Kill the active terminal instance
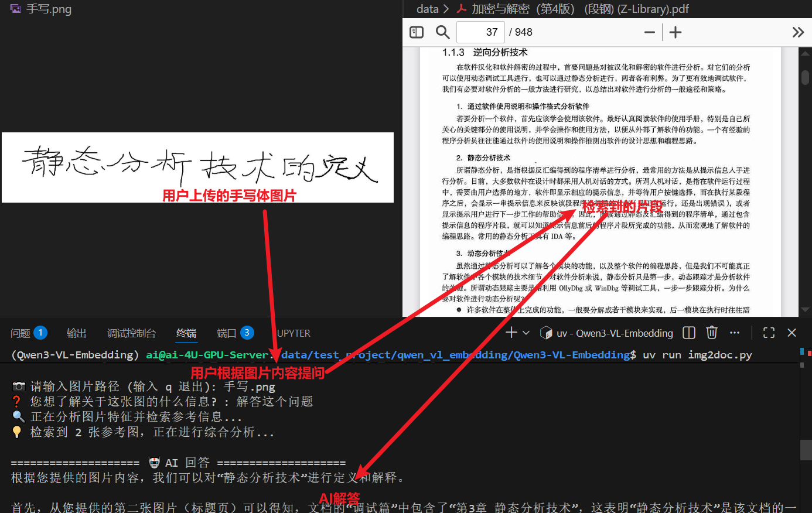This screenshot has height=513, width=812. click(712, 333)
